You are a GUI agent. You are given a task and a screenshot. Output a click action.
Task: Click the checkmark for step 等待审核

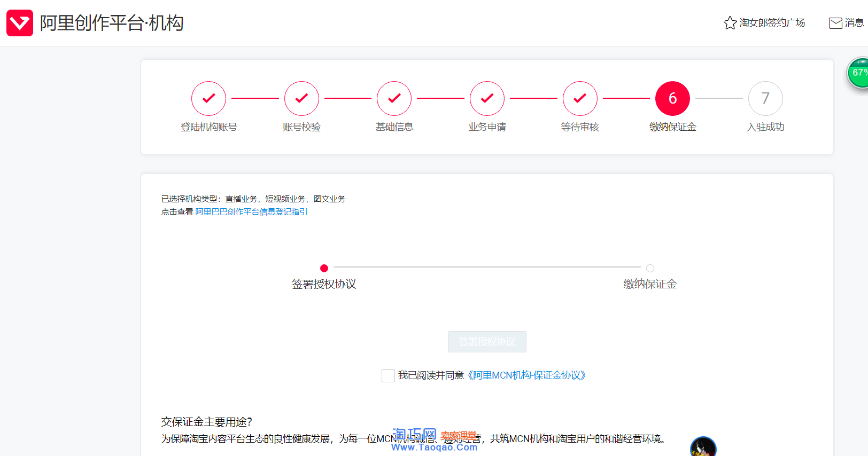click(580, 98)
